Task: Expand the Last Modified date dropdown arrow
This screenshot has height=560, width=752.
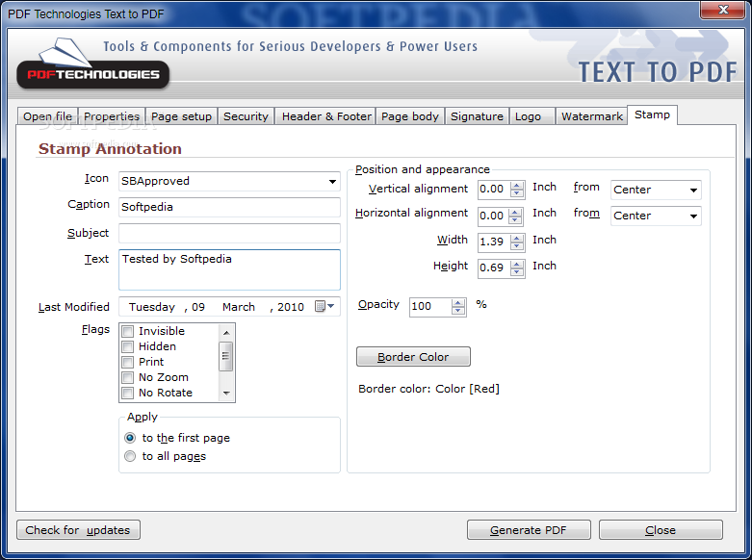Action: [331, 306]
